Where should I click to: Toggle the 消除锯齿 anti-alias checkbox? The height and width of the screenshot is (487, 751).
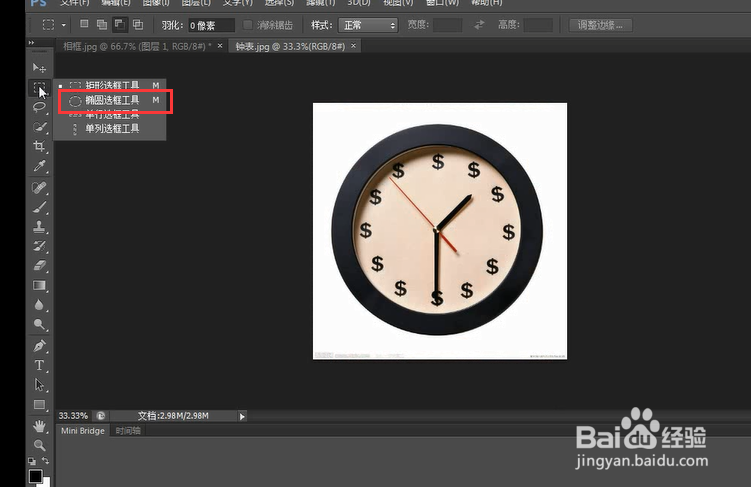coord(248,24)
